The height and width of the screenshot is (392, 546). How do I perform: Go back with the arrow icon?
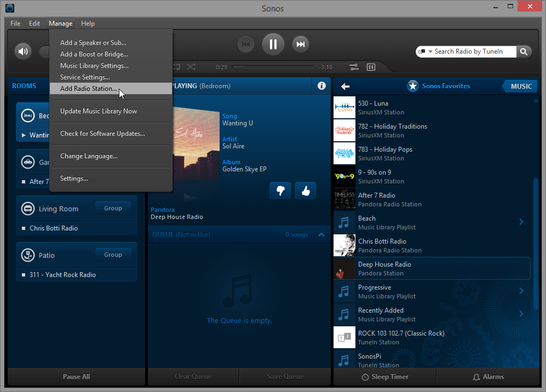click(345, 87)
